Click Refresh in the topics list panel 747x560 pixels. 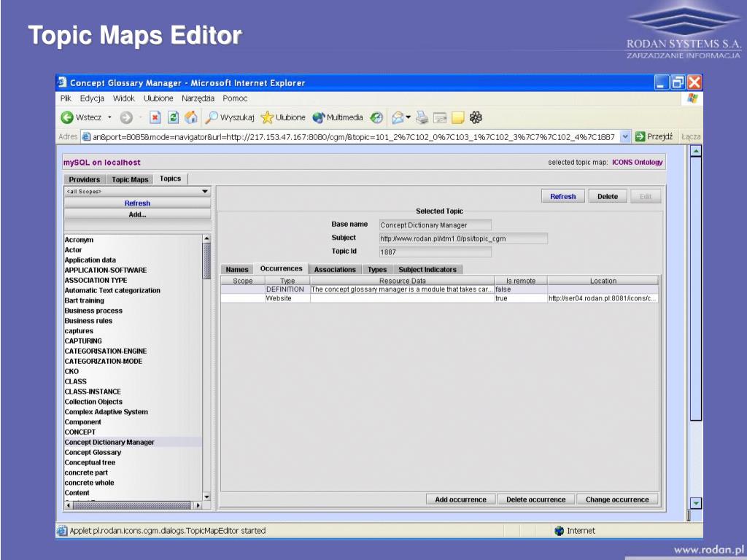[x=138, y=203]
